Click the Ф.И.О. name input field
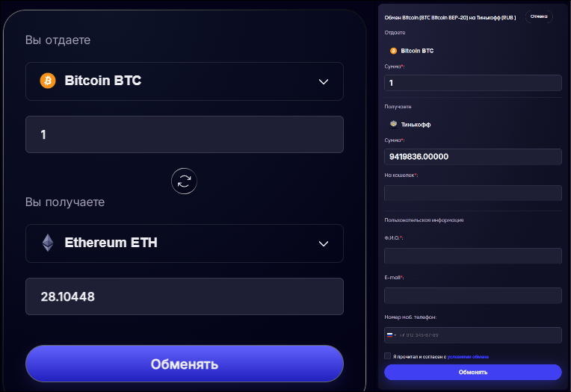 (472, 256)
